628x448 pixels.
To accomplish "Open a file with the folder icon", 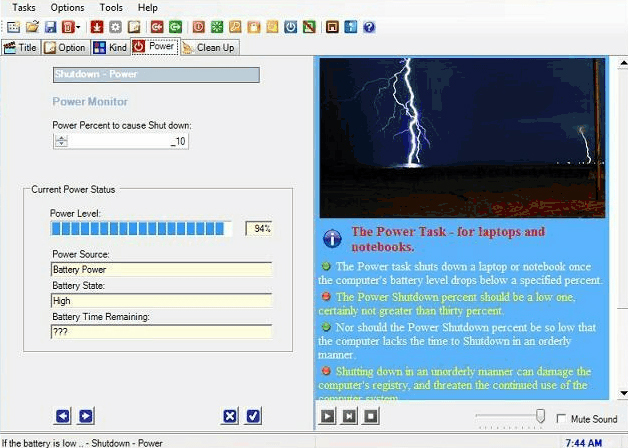I will pos(32,27).
